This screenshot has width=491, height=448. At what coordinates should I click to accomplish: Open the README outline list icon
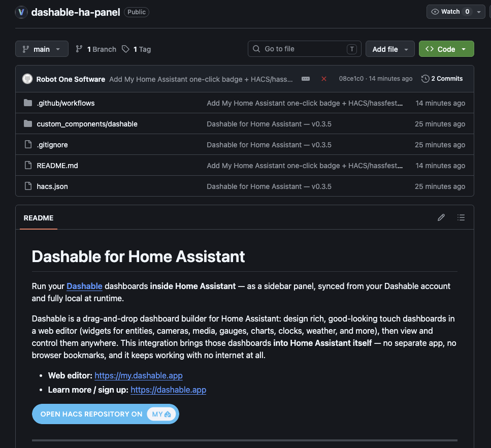point(461,217)
